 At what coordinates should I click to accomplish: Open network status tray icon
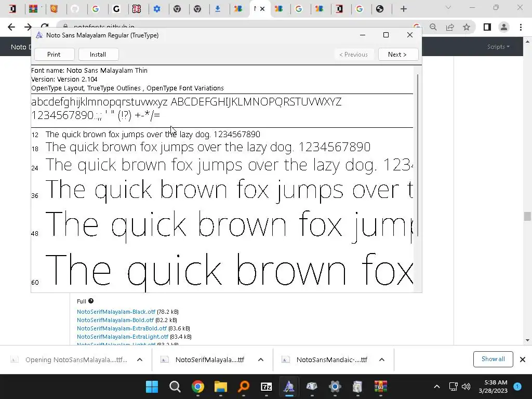[x=453, y=387]
